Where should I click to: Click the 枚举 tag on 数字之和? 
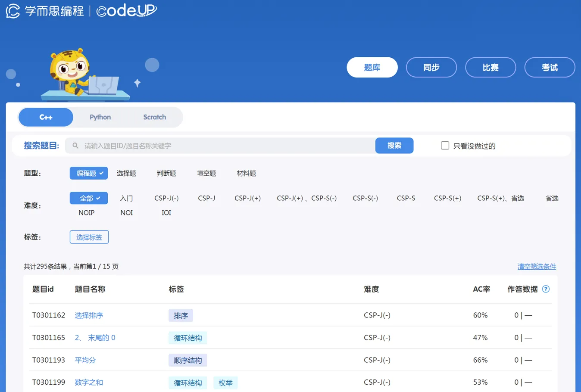225,383
